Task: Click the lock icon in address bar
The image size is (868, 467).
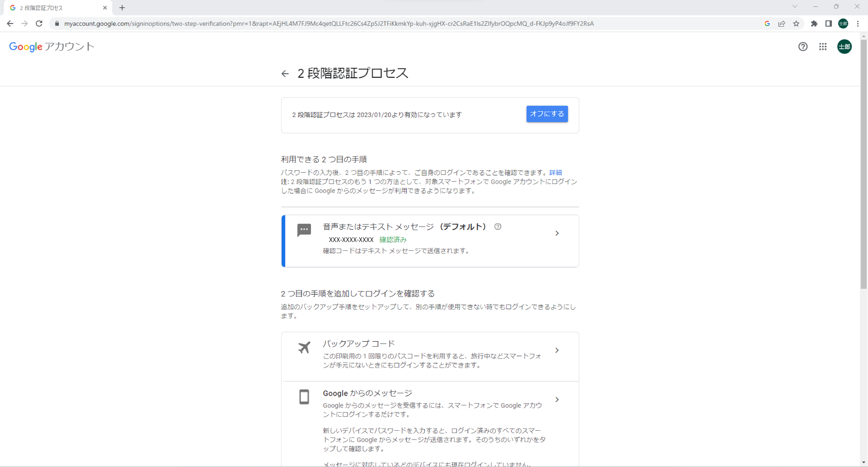Action: [x=57, y=24]
